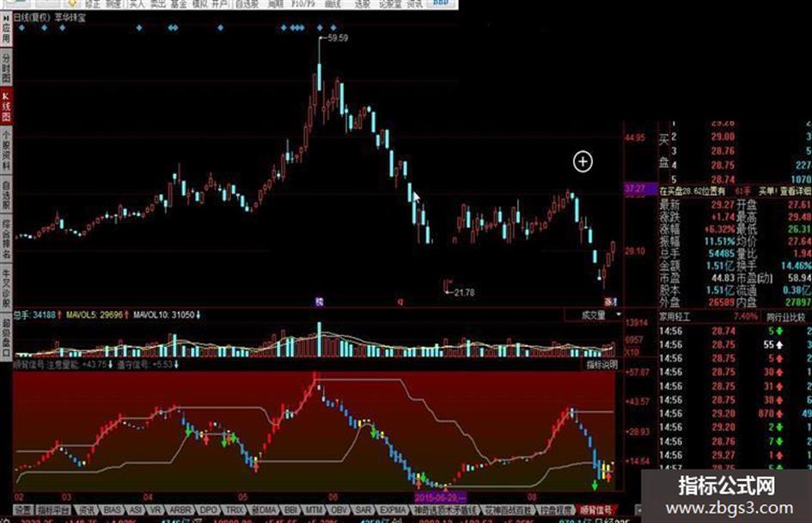Open 周期 period selector in the toolbar
The image size is (812, 523).
(276, 3)
